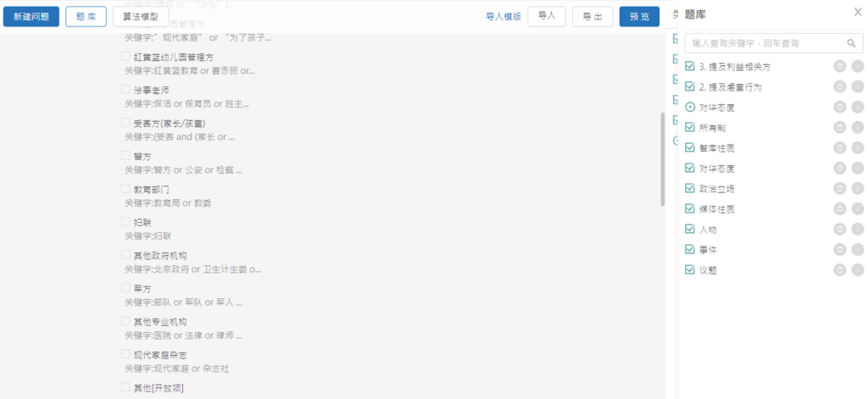The width and height of the screenshot is (868, 399).
Task: Open info icon for 2. 提及虐童行为
Action: click(x=857, y=86)
